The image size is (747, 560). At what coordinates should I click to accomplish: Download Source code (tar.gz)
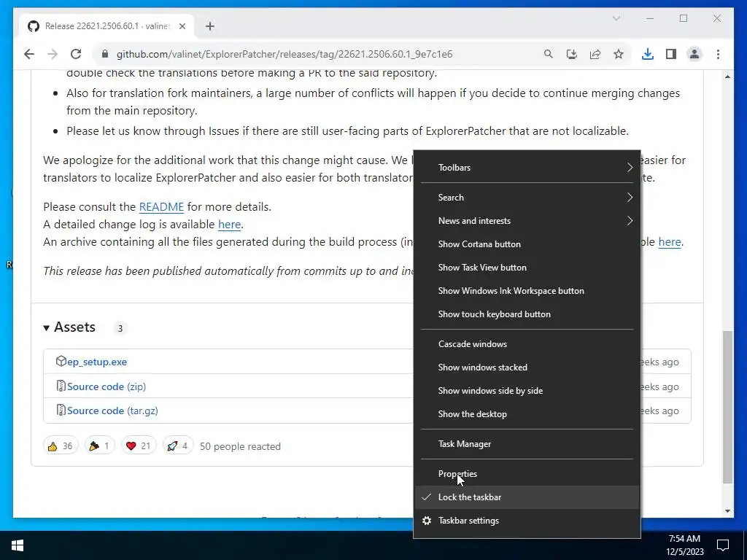(x=112, y=411)
